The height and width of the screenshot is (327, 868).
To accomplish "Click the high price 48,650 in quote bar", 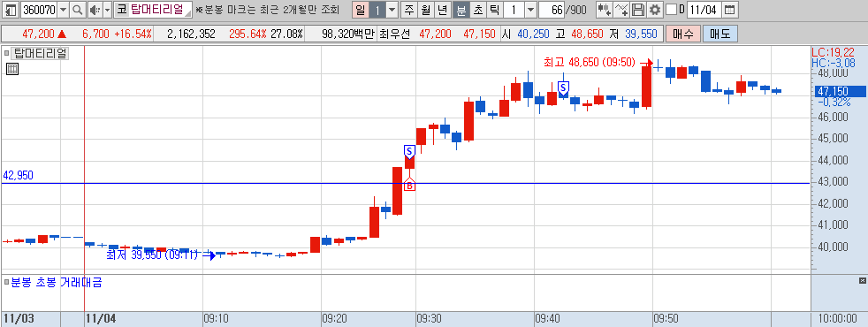I will [587, 34].
